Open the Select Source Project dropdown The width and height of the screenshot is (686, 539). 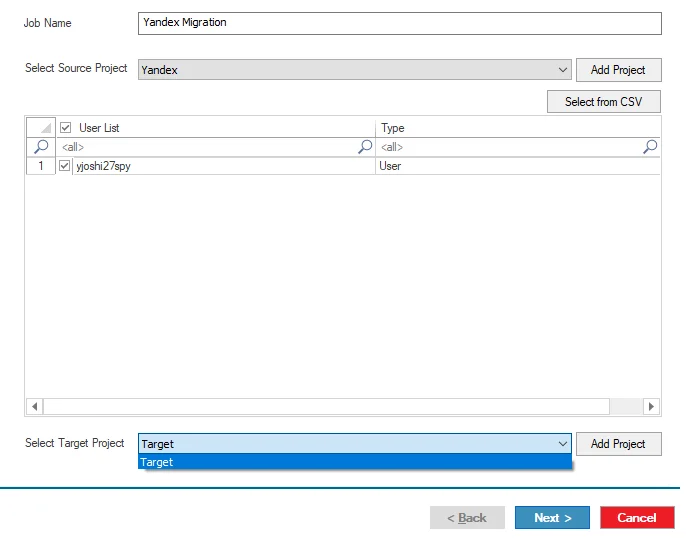354,70
